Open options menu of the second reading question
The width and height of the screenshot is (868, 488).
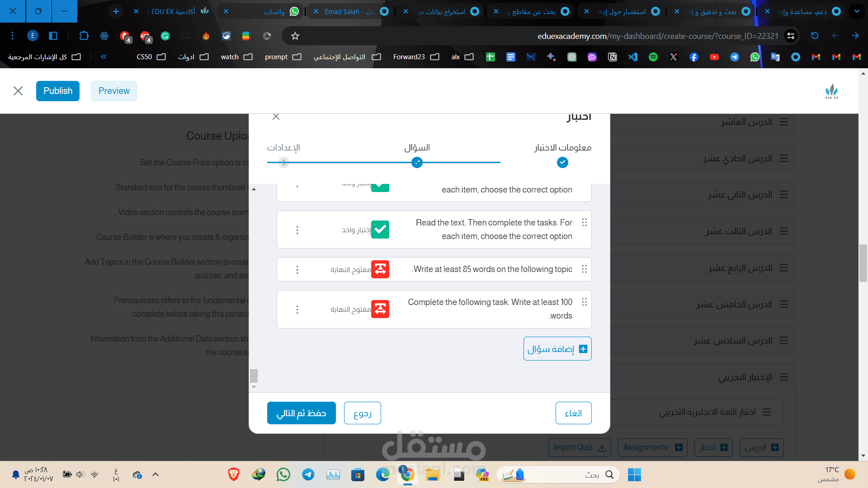tap(297, 230)
